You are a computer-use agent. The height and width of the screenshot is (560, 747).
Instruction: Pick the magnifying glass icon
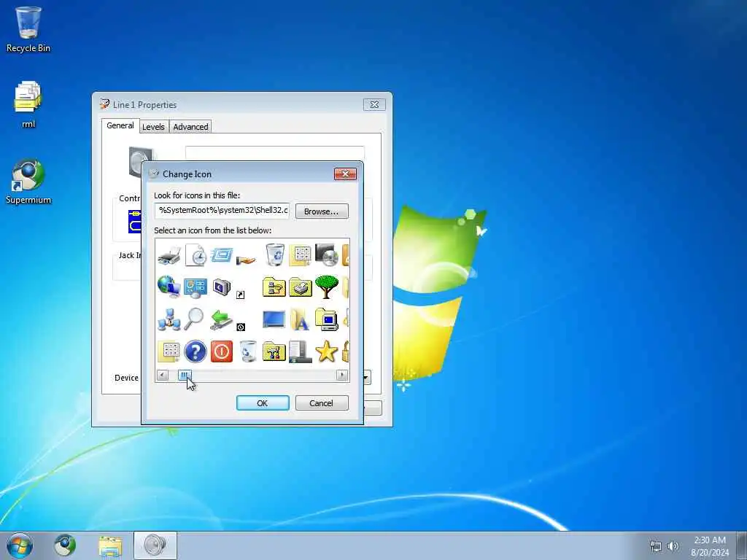tap(194, 319)
